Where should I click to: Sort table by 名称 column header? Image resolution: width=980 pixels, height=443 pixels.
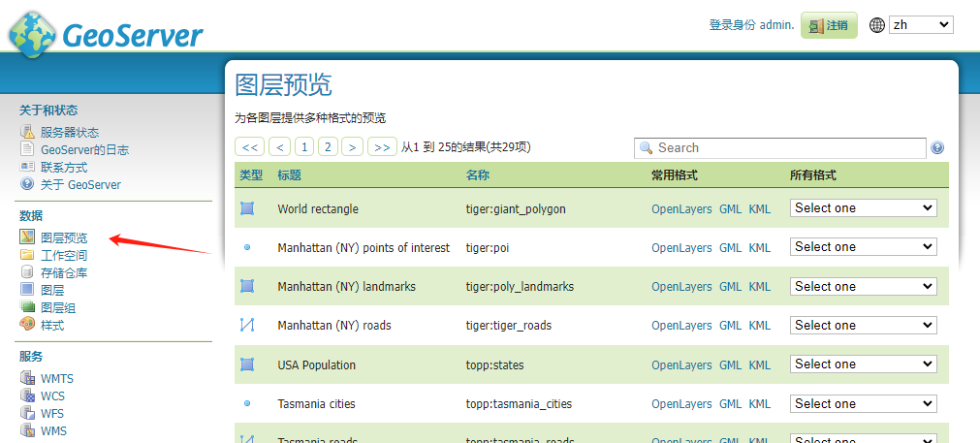pyautogui.click(x=478, y=175)
